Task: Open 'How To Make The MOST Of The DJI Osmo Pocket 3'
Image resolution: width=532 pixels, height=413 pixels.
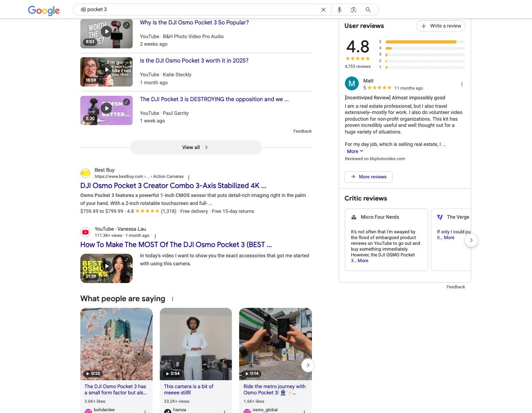Action: (x=176, y=244)
